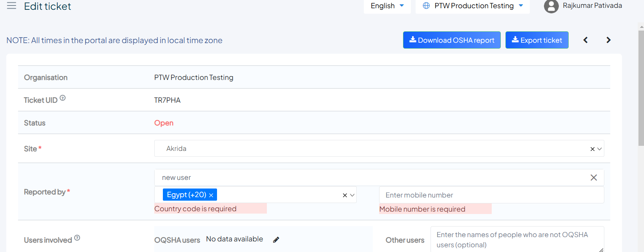Remove the Egypt (+20) tag

(x=211, y=195)
